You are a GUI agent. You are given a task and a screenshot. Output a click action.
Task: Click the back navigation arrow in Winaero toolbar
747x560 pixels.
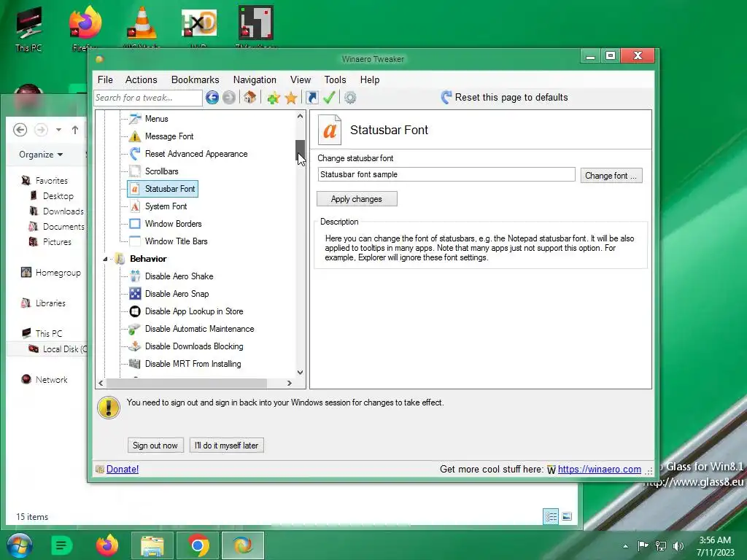coord(212,98)
